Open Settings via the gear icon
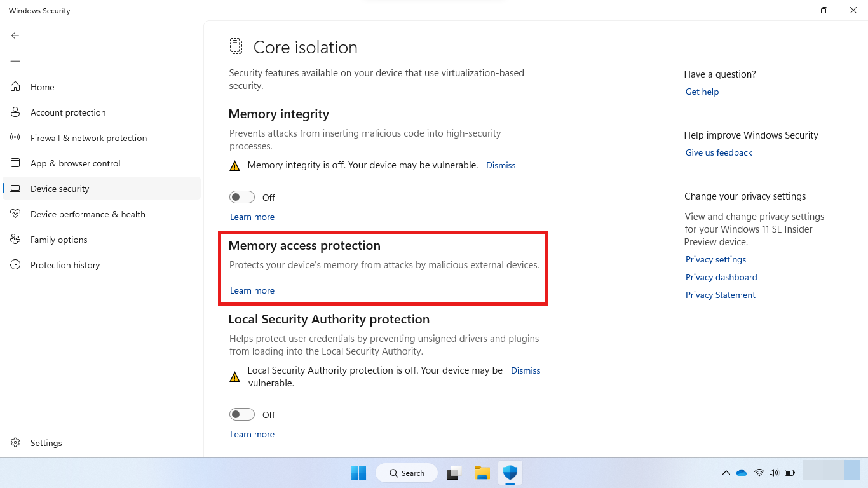The image size is (868, 488). (16, 443)
